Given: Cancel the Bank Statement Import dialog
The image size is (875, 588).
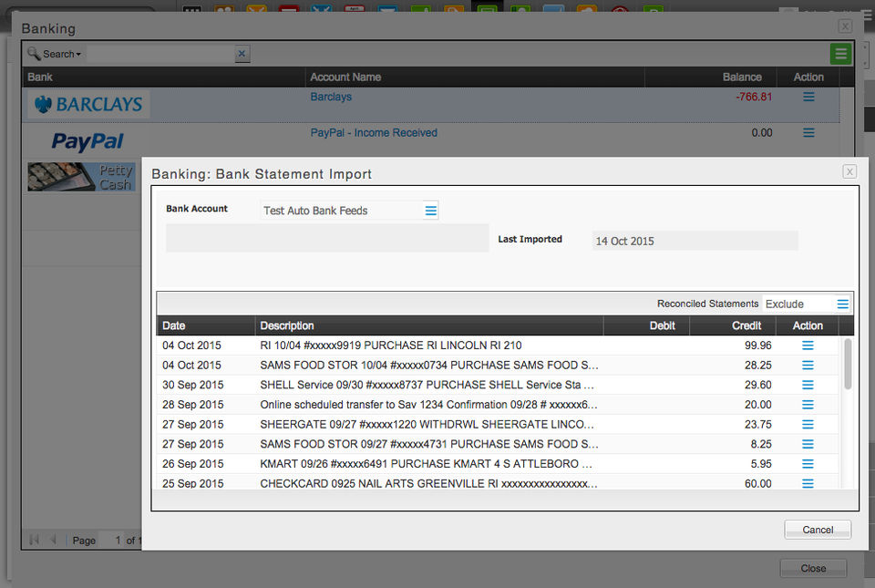Looking at the screenshot, I should point(818,530).
